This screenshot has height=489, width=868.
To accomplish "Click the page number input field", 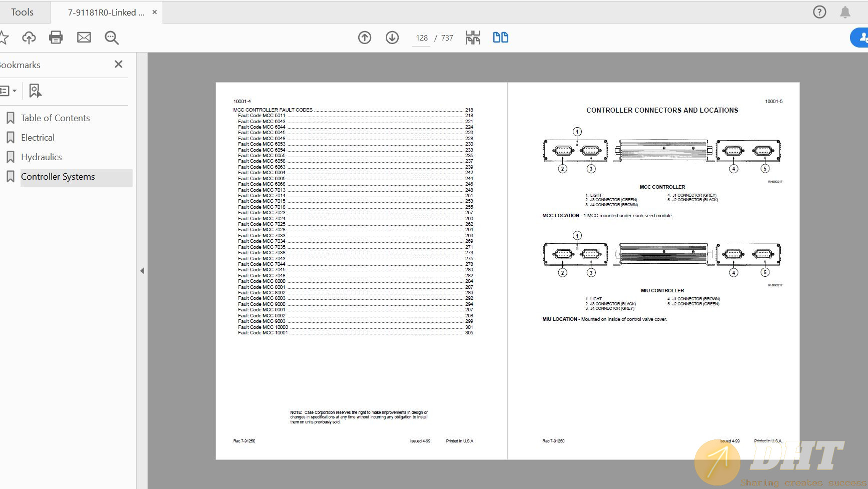I will (x=421, y=38).
